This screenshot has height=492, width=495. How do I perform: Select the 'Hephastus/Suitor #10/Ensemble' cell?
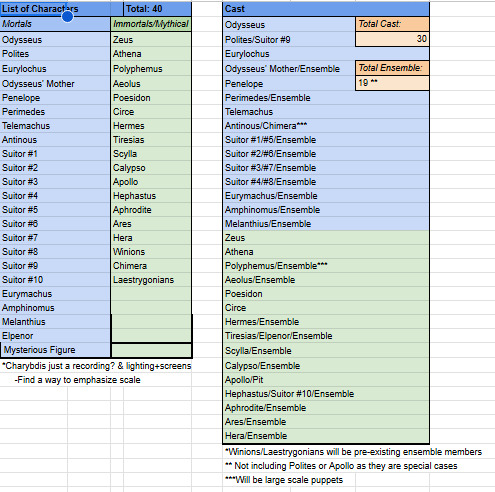(326, 394)
